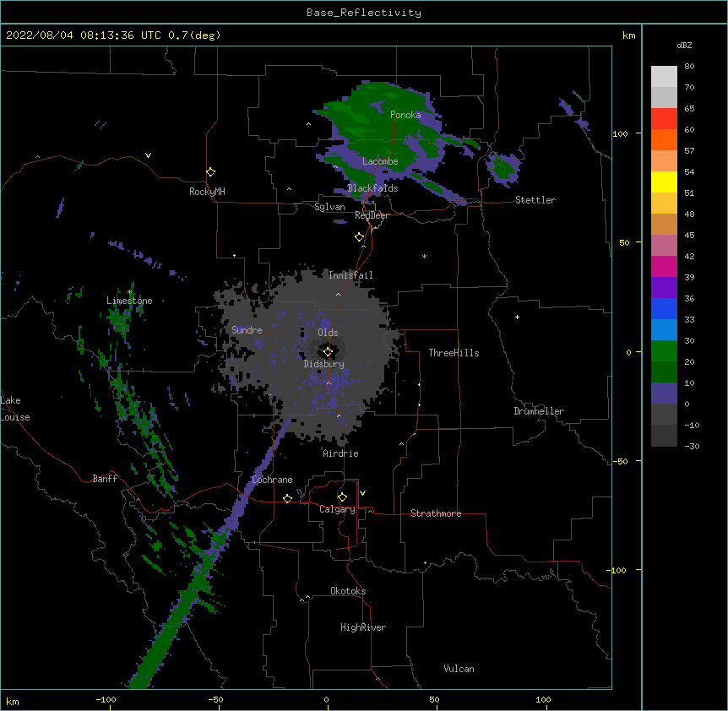The width and height of the screenshot is (728, 711).
Task: Click the Strathmore city label
Action: [x=436, y=513]
